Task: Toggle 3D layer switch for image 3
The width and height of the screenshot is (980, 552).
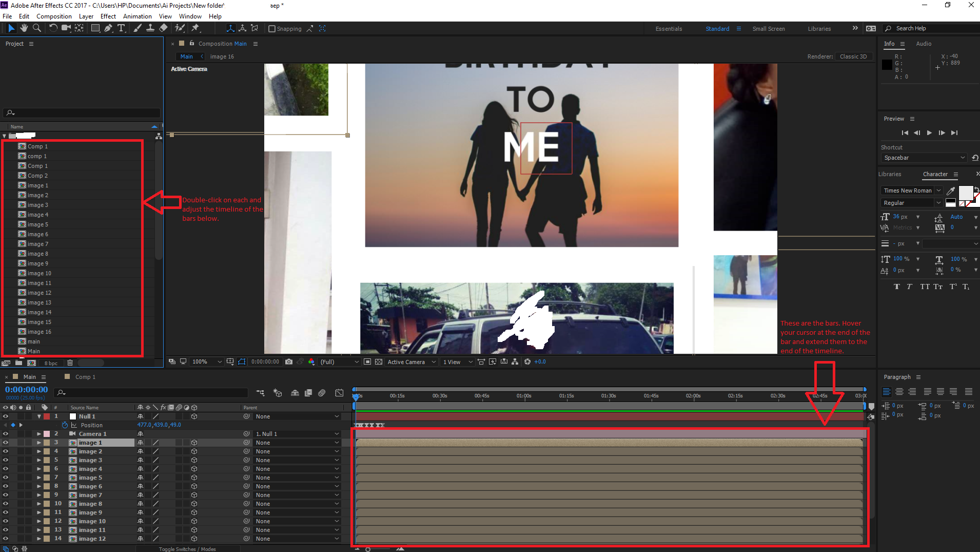Action: [194, 460]
